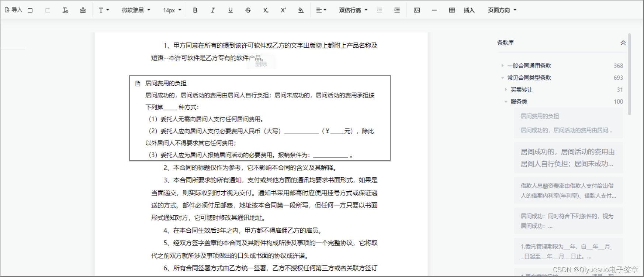Open the fill color bucket tool
644x277 pixels.
point(301,10)
